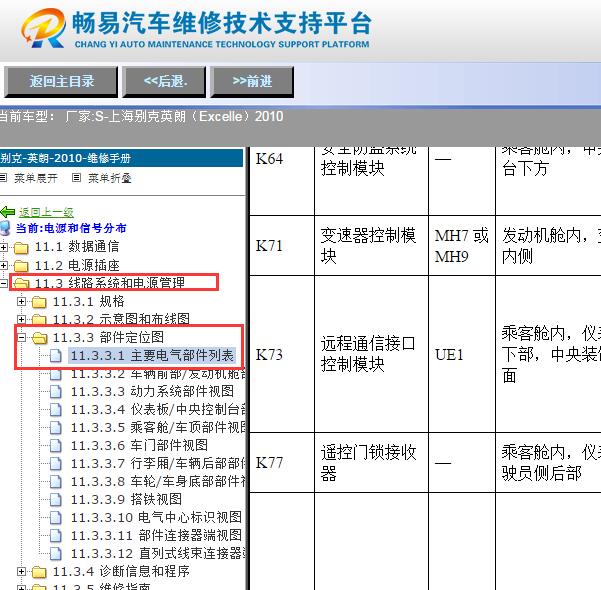This screenshot has height=590, width=601.
Task: Click the UE1 table cell
Action: click(x=461, y=354)
